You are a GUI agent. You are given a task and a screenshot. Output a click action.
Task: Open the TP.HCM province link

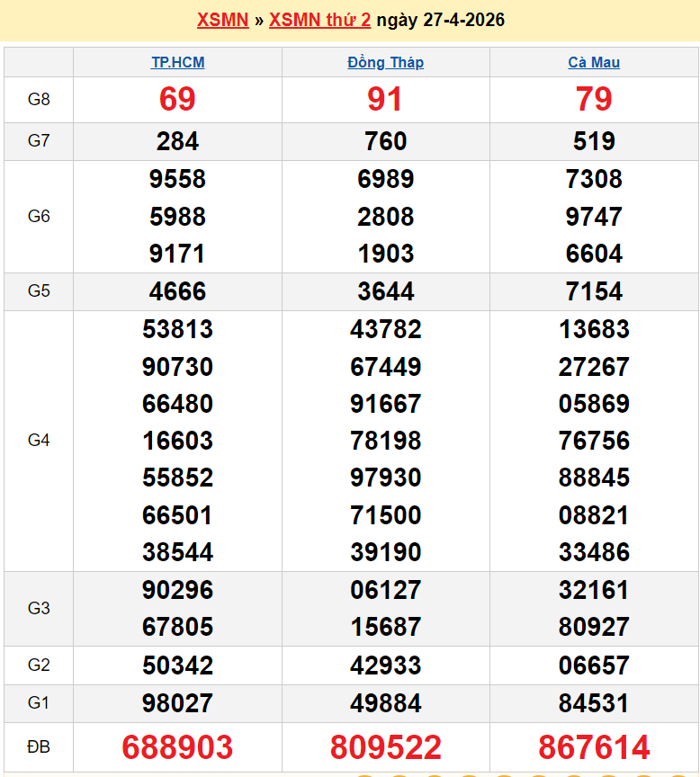pyautogui.click(x=177, y=62)
